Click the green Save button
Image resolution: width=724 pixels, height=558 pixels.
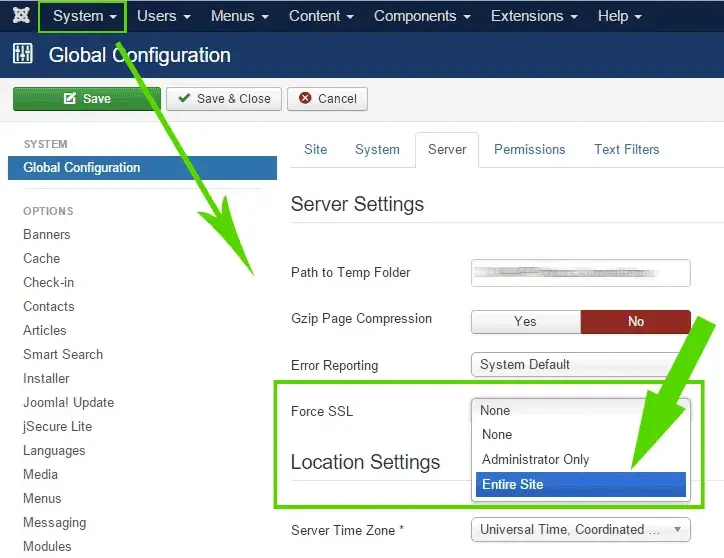pyautogui.click(x=87, y=99)
